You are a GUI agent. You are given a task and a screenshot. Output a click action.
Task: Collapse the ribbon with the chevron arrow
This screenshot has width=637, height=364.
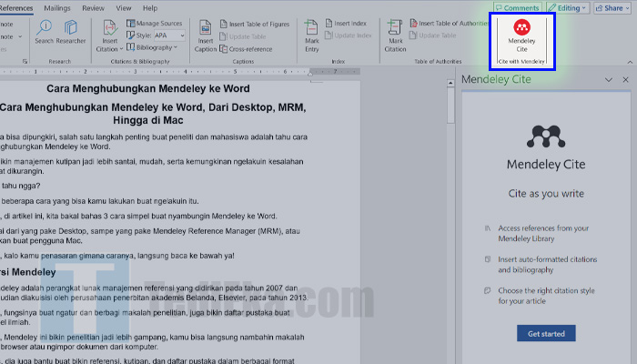(630, 62)
